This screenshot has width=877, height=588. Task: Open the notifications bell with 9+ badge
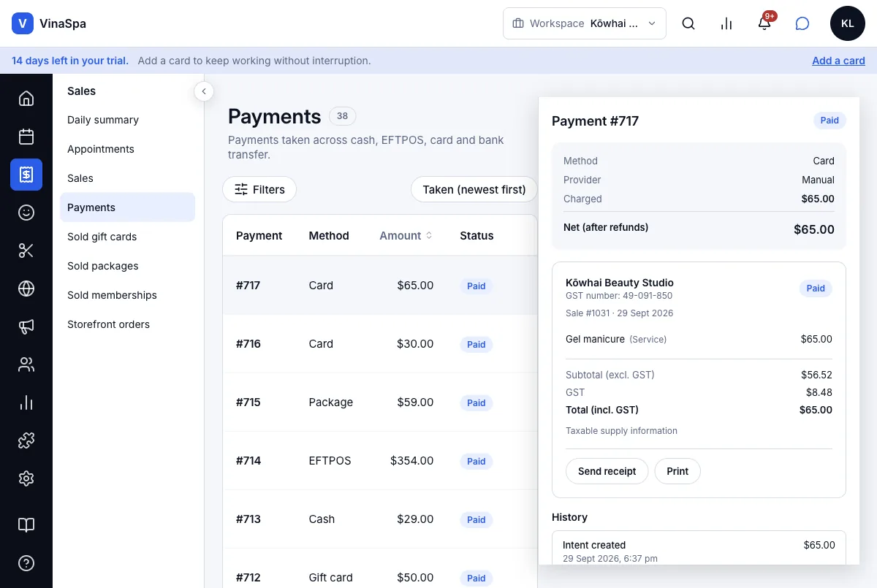click(x=764, y=23)
